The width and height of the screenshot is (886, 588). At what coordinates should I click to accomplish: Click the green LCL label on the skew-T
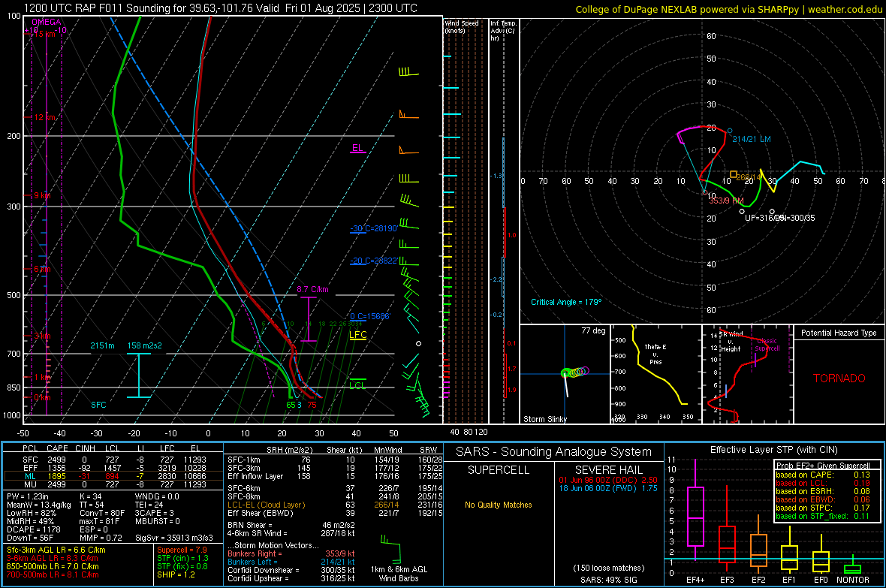[357, 385]
